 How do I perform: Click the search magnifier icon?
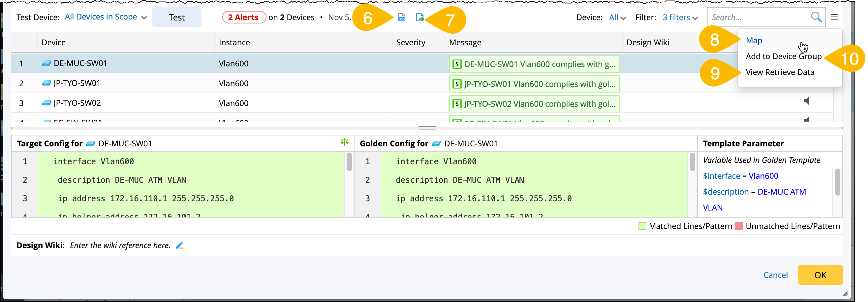click(x=816, y=17)
